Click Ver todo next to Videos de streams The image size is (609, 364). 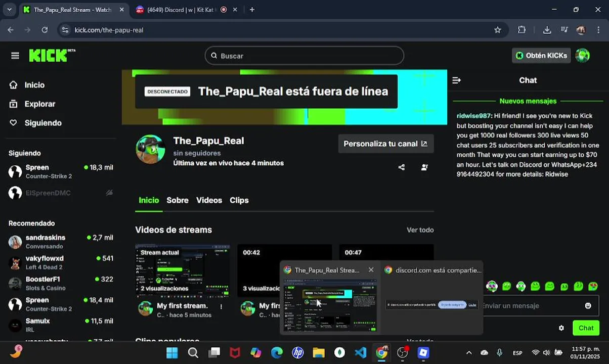[x=420, y=230]
